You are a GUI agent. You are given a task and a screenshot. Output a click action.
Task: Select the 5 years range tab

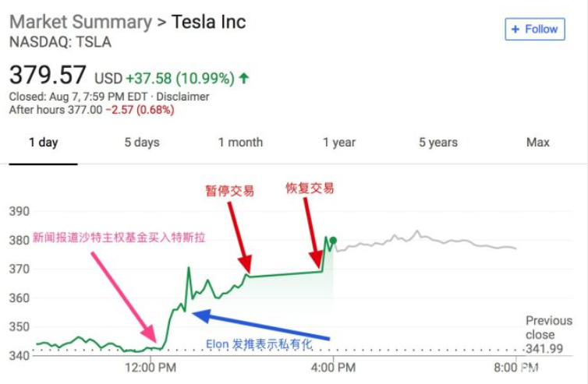coord(438,143)
